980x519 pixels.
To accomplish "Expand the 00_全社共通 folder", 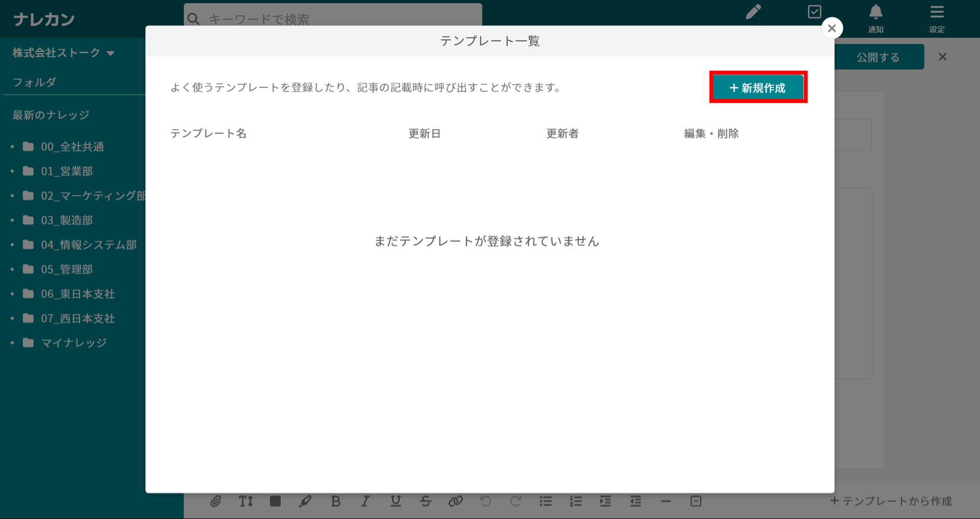I will 72,147.
